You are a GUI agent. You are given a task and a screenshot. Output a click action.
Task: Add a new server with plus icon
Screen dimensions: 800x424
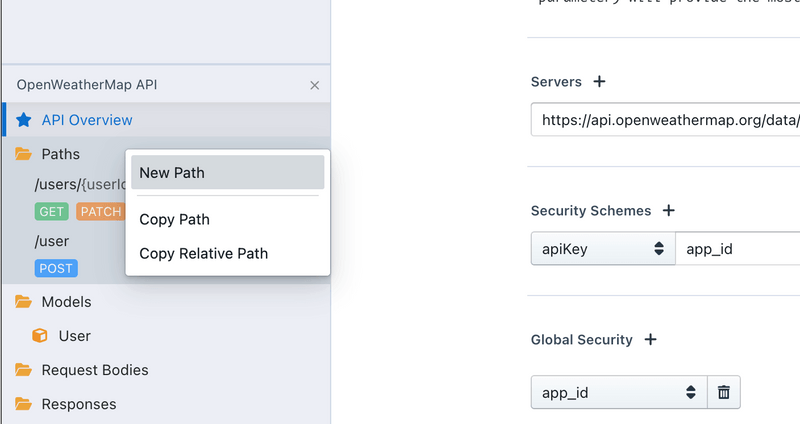[599, 82]
